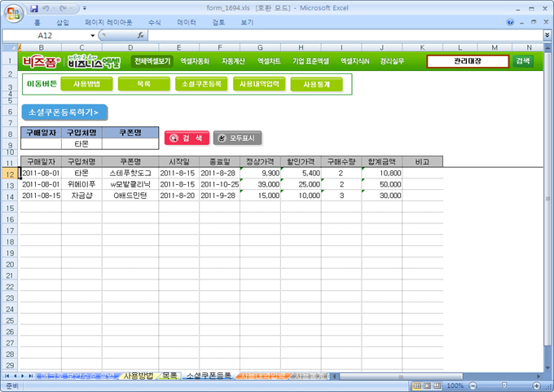Click the zoom slider in status bar

[x=506, y=385]
